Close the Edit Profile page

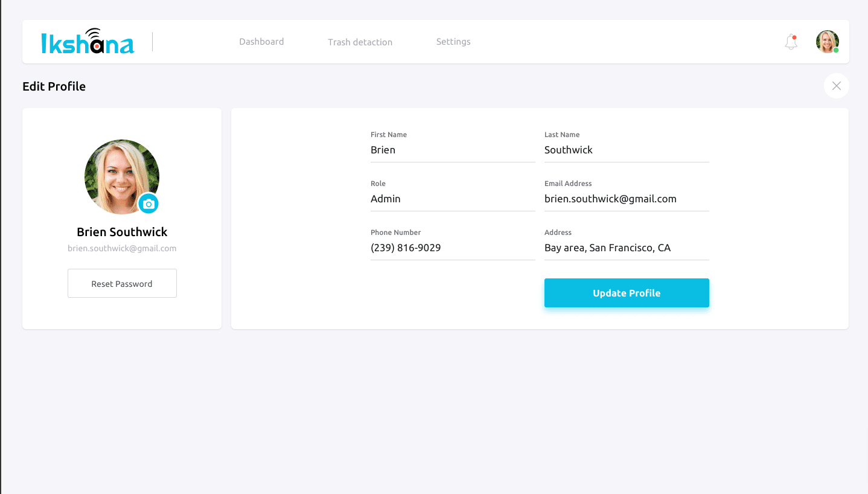pos(836,86)
